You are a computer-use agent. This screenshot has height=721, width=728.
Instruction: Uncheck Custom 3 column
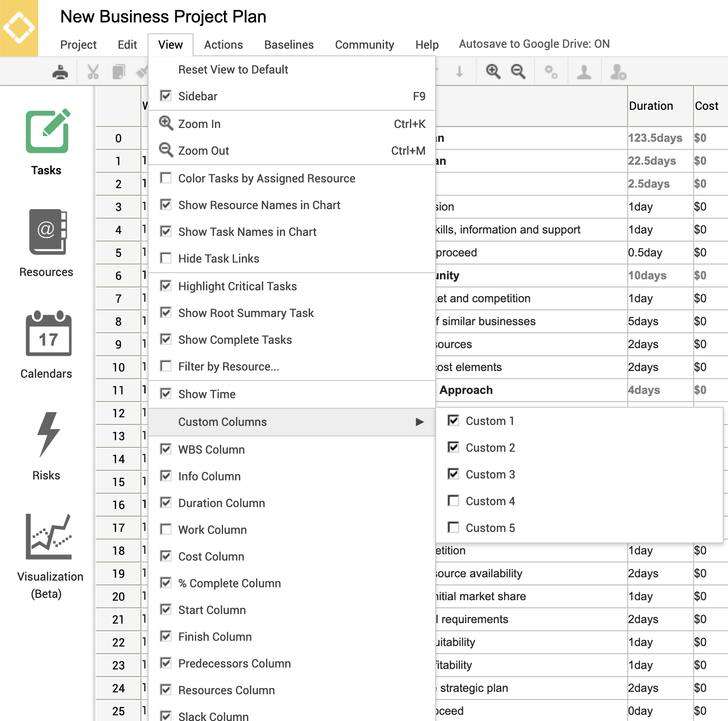(453, 474)
